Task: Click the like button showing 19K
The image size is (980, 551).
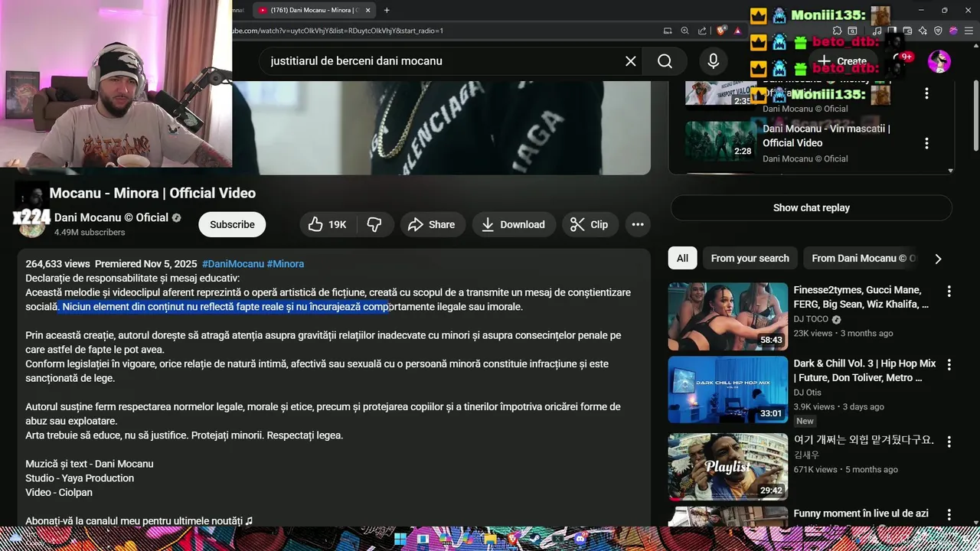Action: (328, 224)
